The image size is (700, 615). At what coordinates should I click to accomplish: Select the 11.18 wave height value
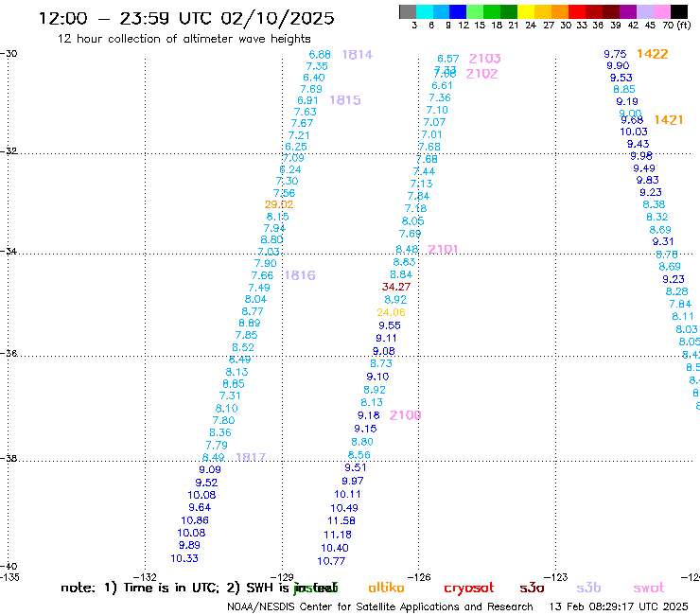(x=338, y=535)
